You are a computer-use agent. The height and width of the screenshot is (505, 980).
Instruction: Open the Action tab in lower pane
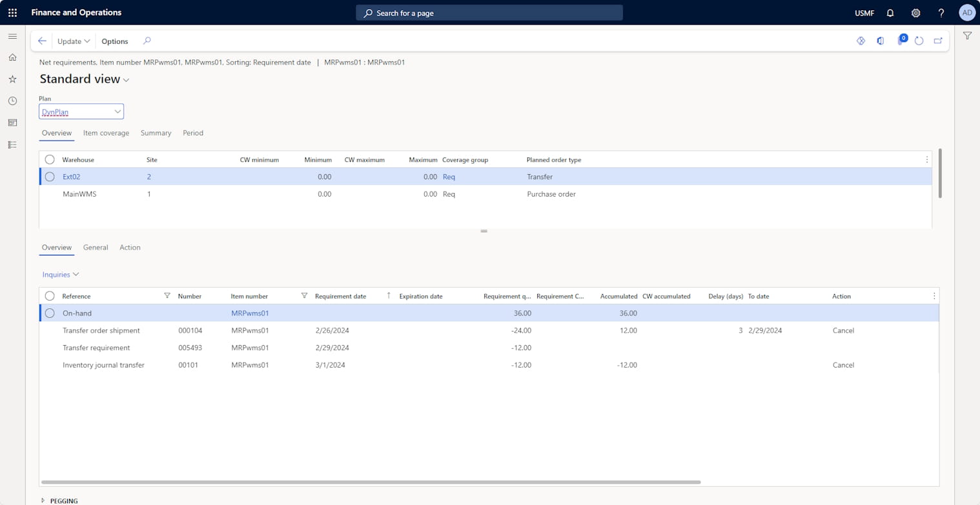pos(130,248)
